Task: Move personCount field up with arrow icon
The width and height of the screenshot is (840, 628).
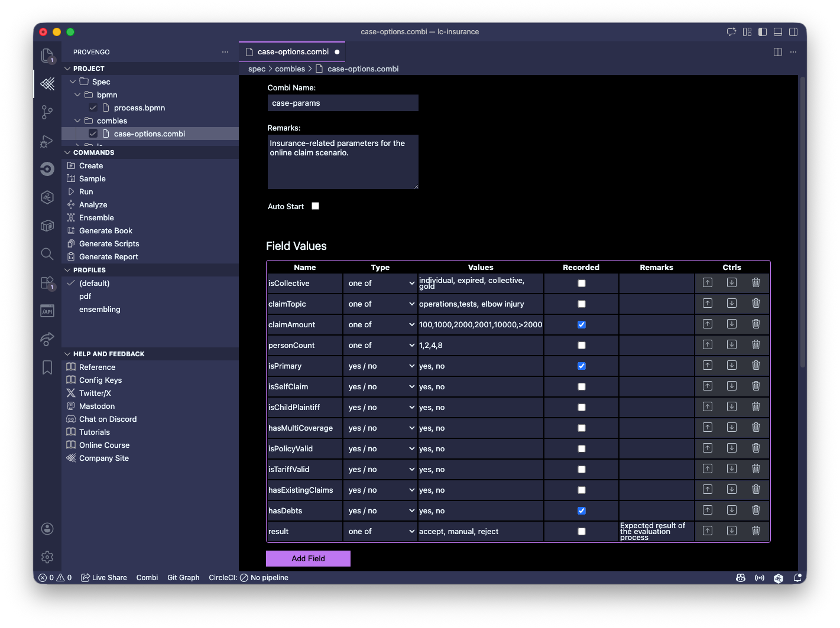Action: point(707,345)
